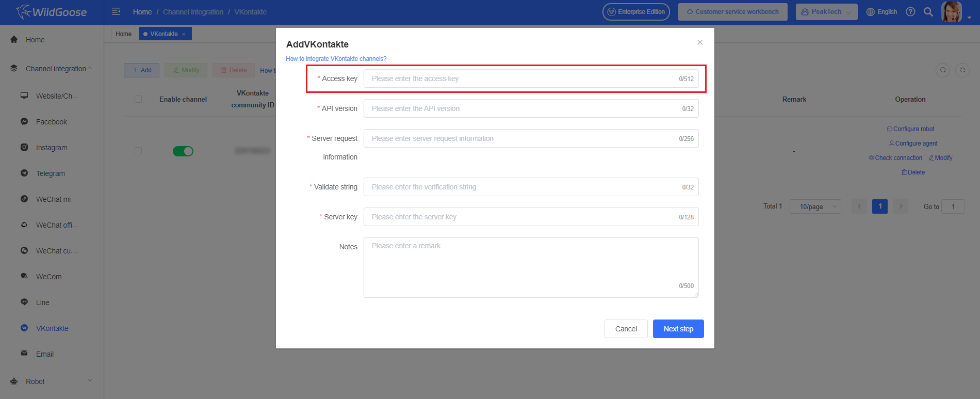Click the Notes remark textarea
980x399 pixels.
pyautogui.click(x=531, y=267)
